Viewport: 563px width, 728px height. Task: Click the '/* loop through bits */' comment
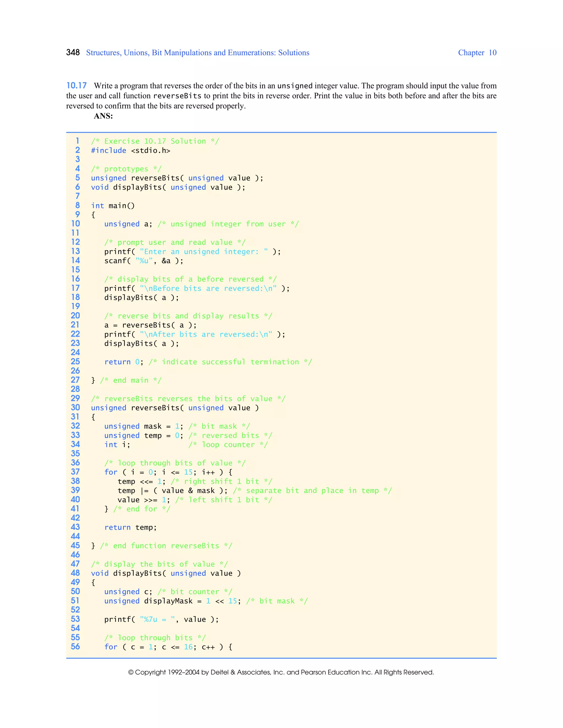pos(155,638)
